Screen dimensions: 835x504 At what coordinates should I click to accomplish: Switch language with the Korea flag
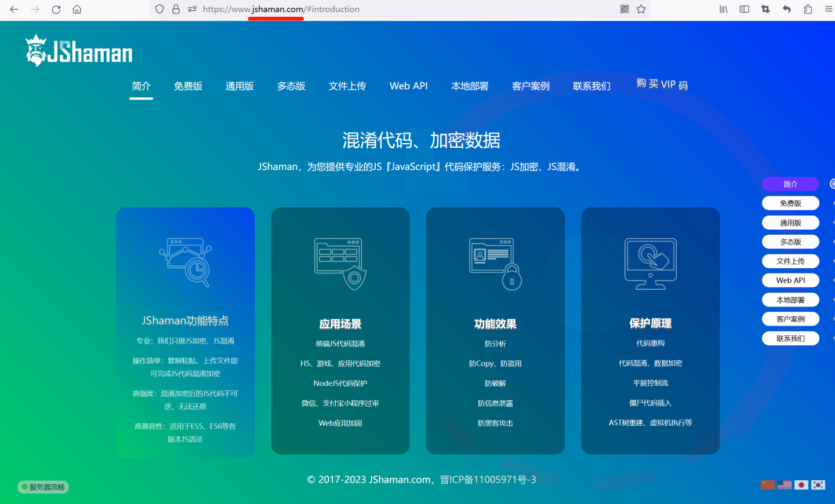tap(818, 485)
